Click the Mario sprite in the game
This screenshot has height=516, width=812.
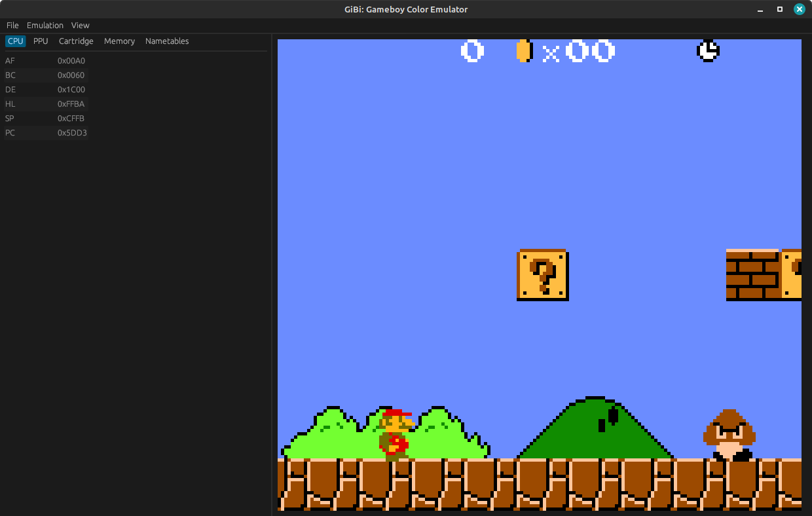click(396, 434)
